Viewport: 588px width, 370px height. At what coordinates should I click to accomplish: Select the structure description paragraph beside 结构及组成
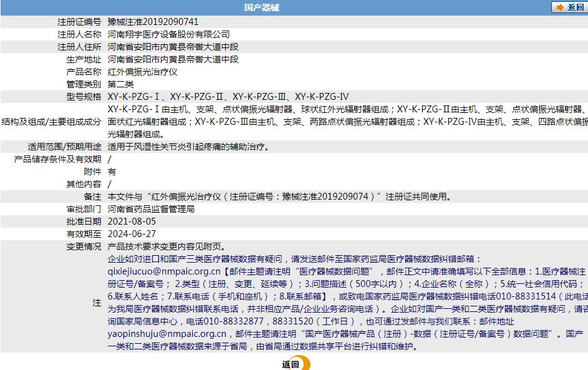(x=348, y=122)
